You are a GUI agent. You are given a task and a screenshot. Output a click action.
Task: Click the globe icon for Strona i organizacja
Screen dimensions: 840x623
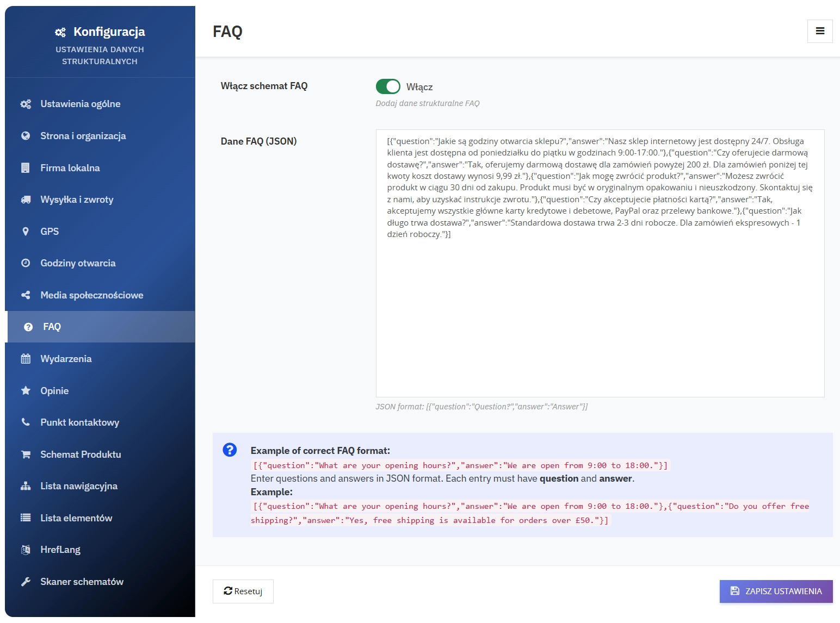(26, 136)
